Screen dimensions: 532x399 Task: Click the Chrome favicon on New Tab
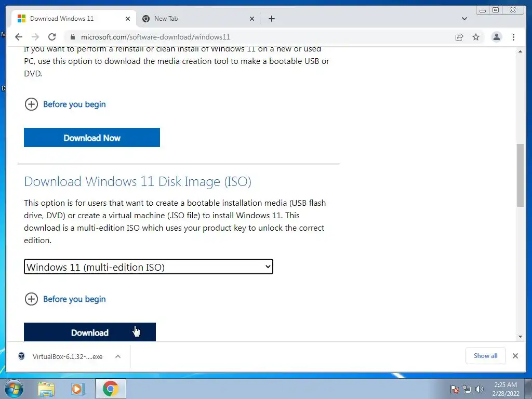[146, 19]
